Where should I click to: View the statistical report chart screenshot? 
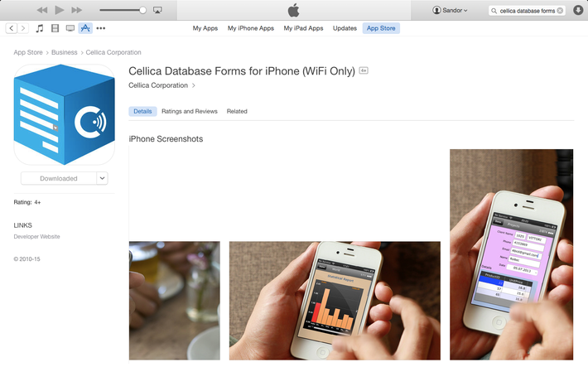coord(335,301)
